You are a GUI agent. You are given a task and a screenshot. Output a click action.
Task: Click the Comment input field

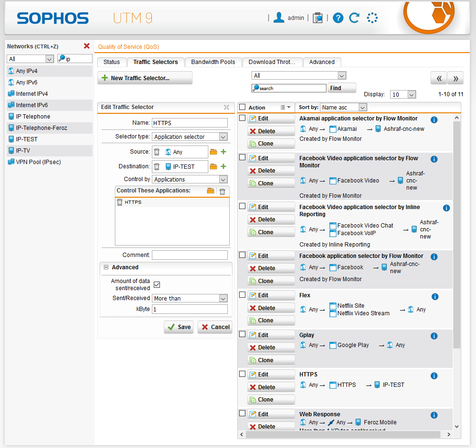[x=190, y=255]
